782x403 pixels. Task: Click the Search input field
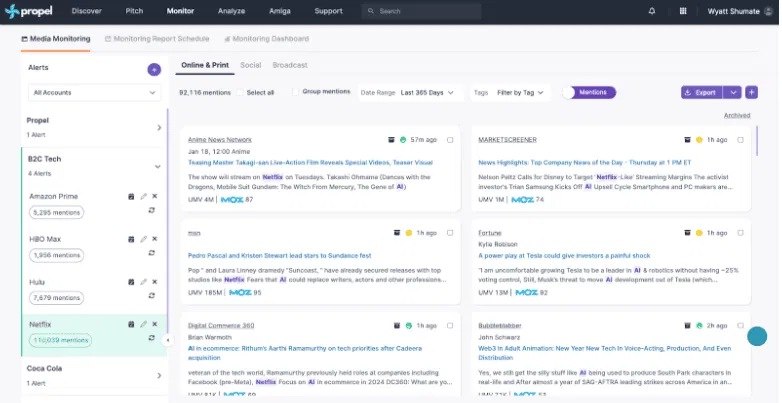pyautogui.click(x=450, y=11)
